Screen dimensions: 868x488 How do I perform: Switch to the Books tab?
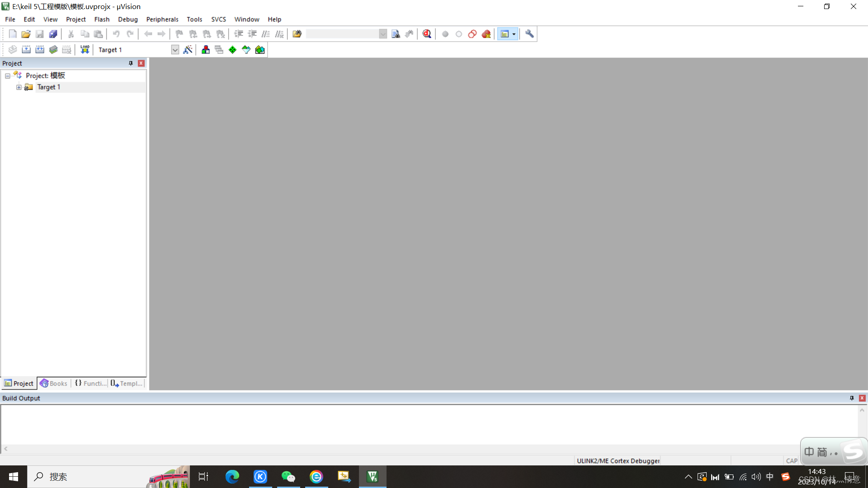[x=54, y=383]
